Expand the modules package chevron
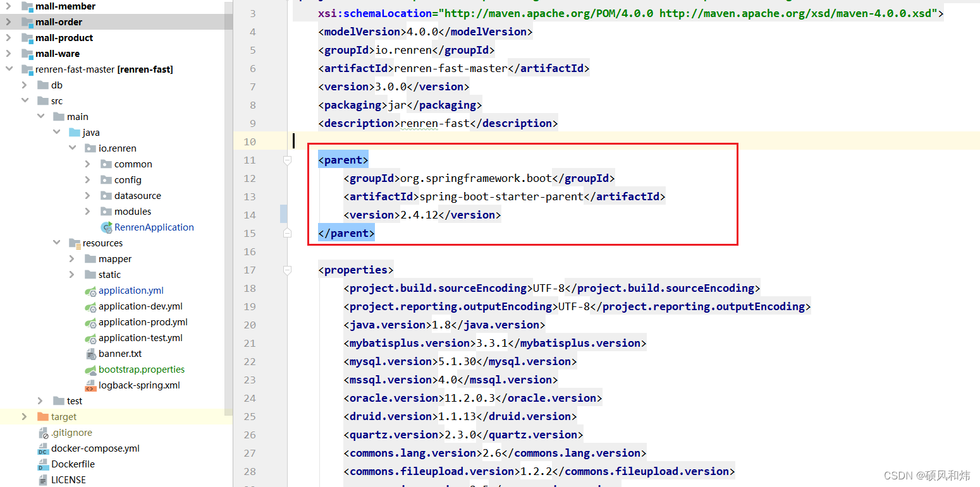Screen dimensions: 980x487 pyautogui.click(x=87, y=212)
